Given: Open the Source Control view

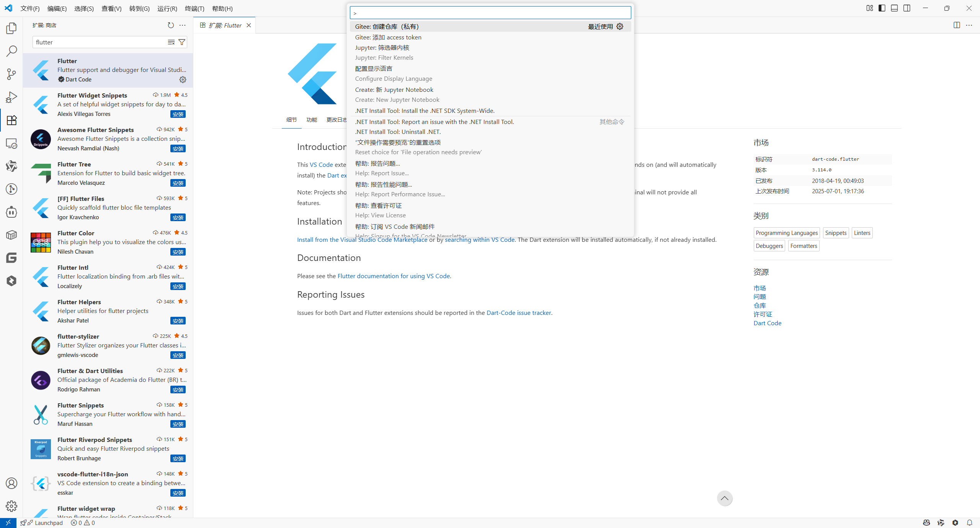Looking at the screenshot, I should click(11, 74).
